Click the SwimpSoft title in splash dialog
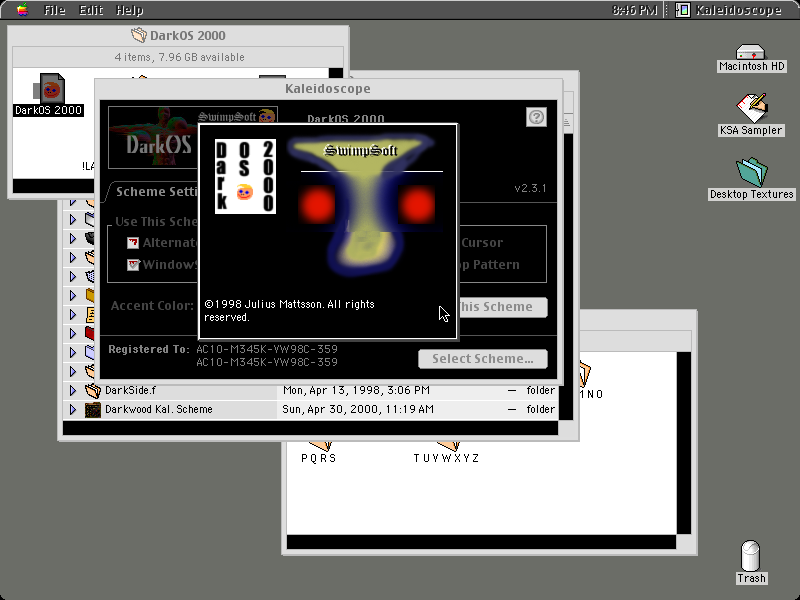Screen dimensions: 800x600 (x=361, y=151)
